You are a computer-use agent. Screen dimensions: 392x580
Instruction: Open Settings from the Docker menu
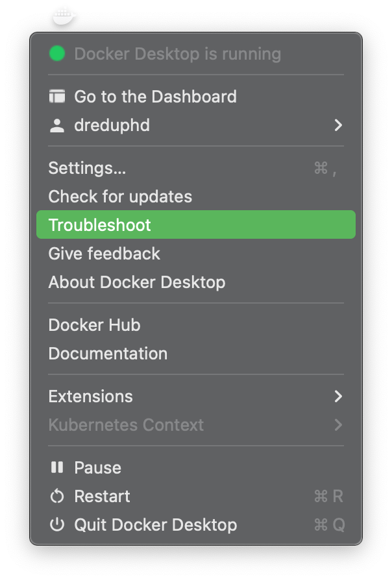coord(87,168)
